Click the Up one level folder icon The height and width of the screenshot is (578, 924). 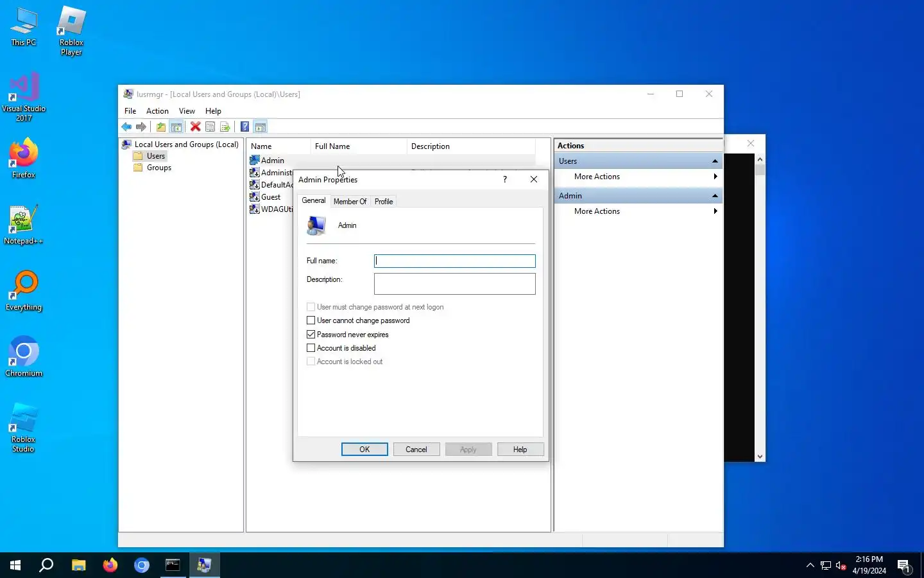[x=161, y=127]
